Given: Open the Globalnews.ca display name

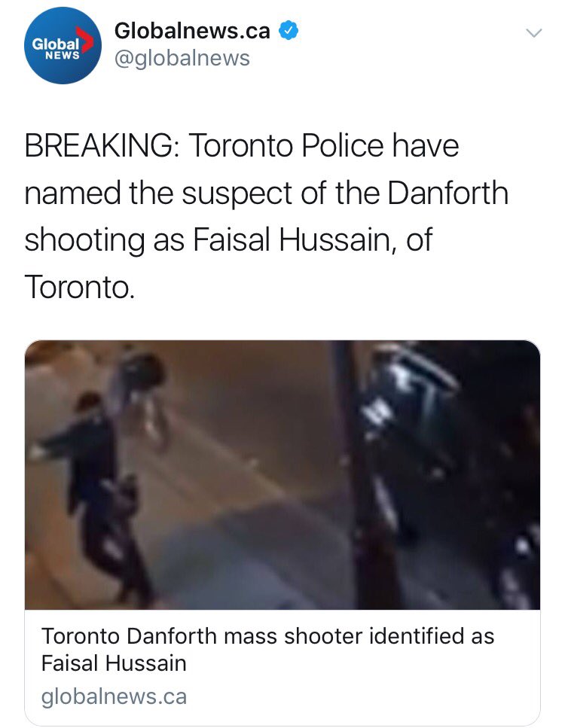Looking at the screenshot, I should coord(192,31).
